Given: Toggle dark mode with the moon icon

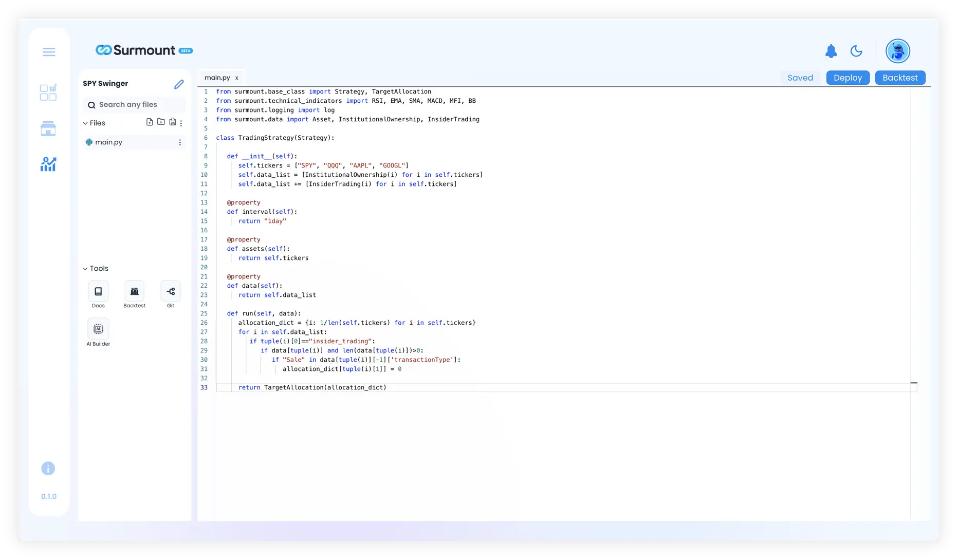Looking at the screenshot, I should (x=856, y=51).
